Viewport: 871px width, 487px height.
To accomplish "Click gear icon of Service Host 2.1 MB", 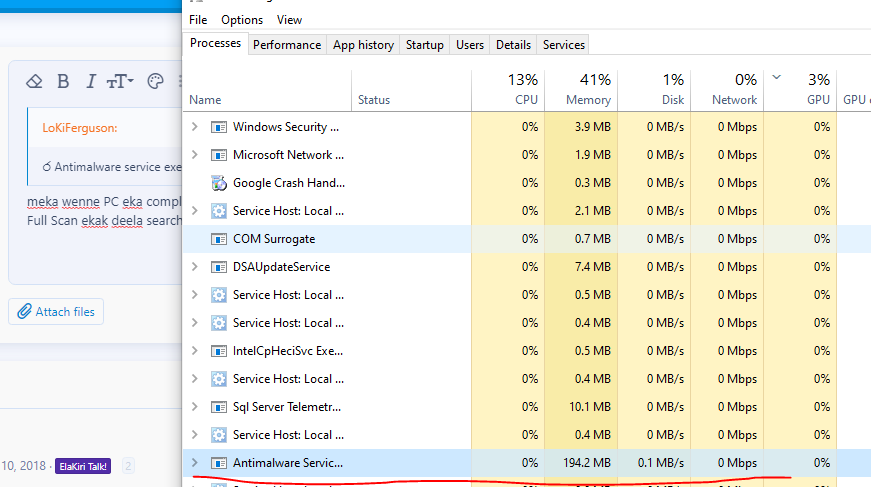I will (219, 211).
